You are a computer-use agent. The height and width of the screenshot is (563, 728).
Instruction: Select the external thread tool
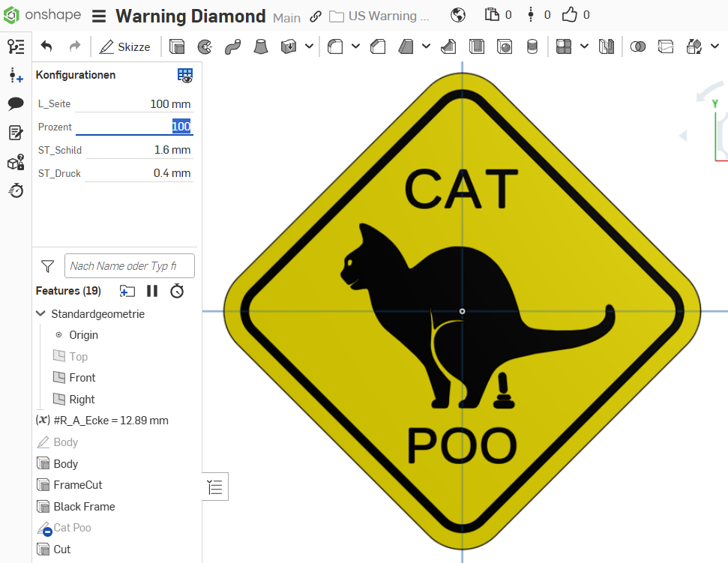point(532,46)
